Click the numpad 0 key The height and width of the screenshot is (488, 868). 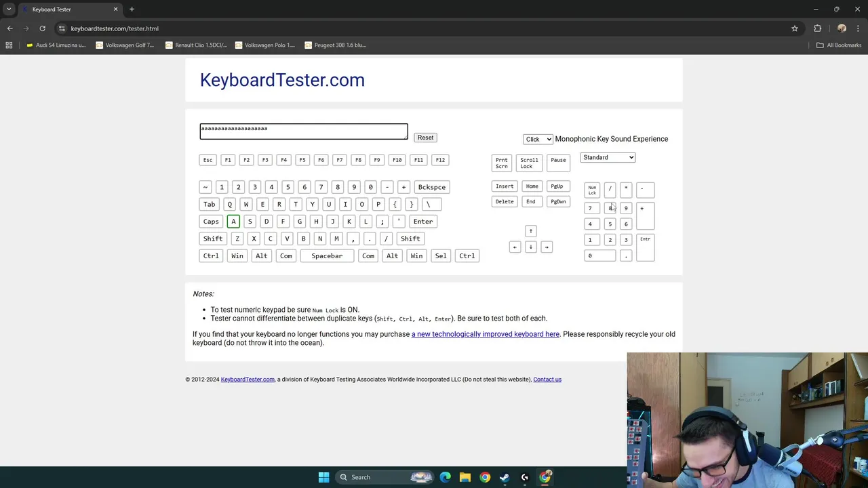[x=600, y=256]
